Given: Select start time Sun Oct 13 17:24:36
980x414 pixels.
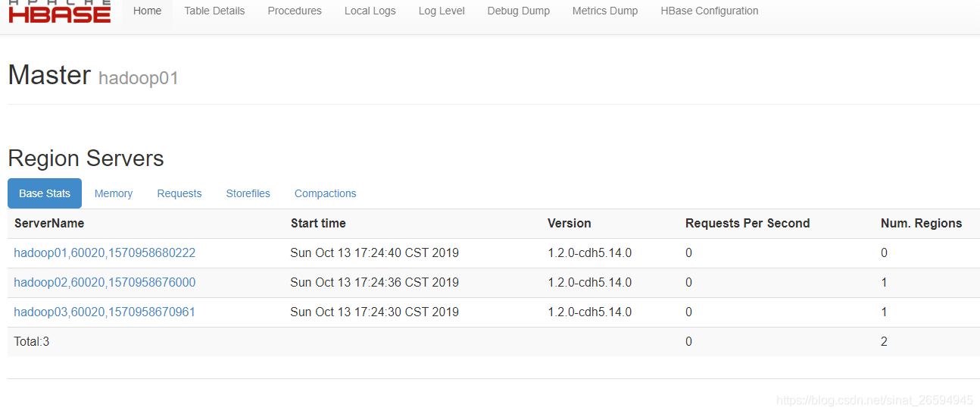Looking at the screenshot, I should click(374, 282).
